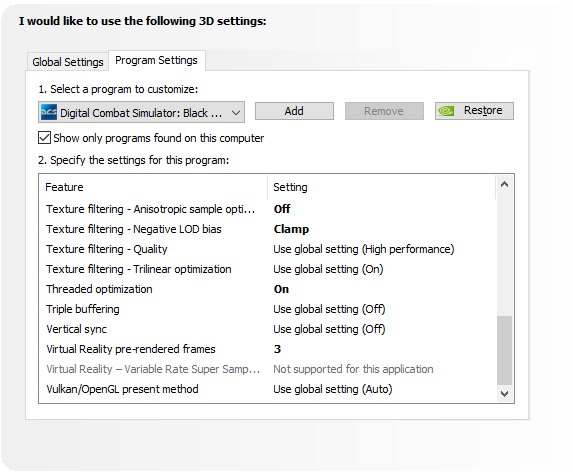This screenshot has height=473, width=573.
Task: Click the On value for Threaded optimization
Action: pyautogui.click(x=281, y=289)
